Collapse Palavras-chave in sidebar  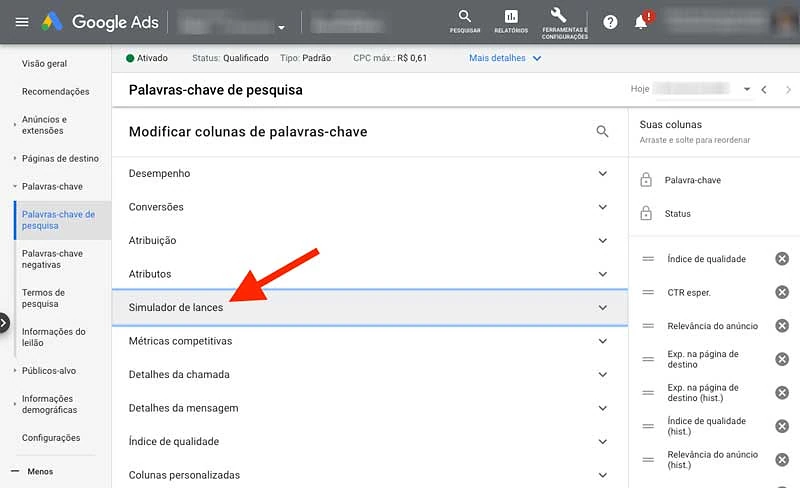pos(52,186)
